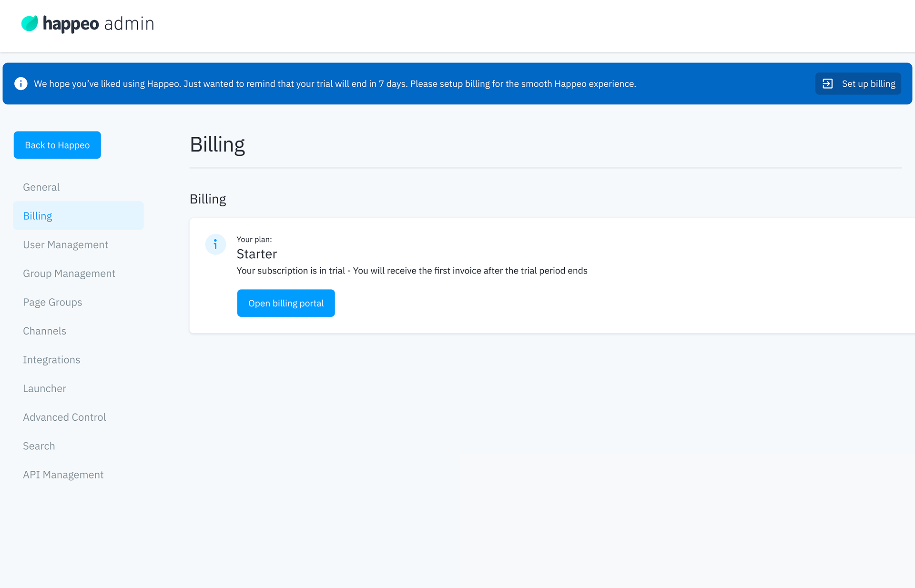Click the info icon in the trial banner
This screenshot has height=588, width=915.
coord(21,83)
